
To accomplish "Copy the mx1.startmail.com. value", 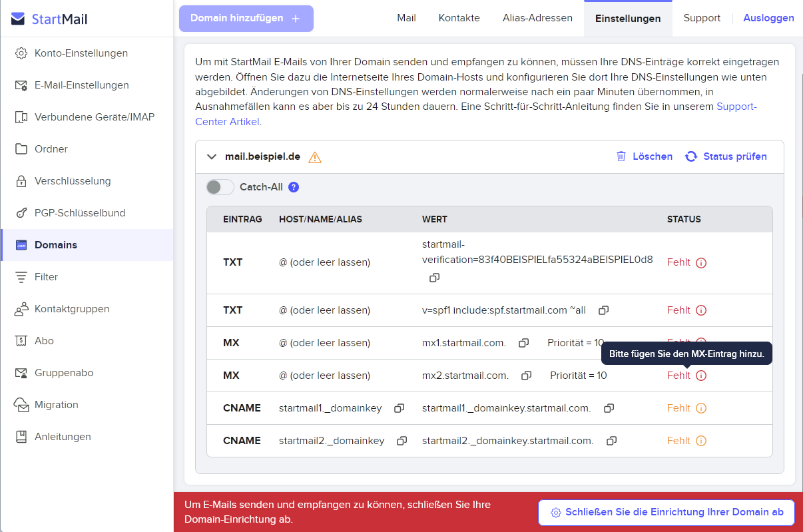I will [524, 343].
